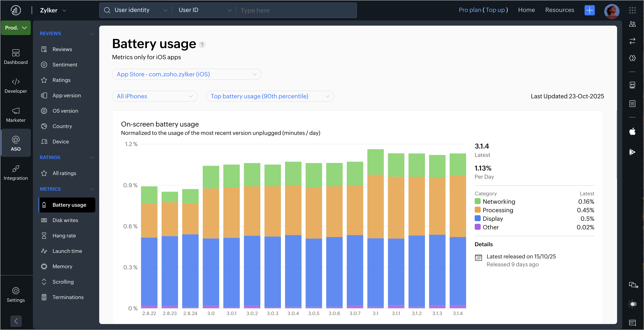644x330 pixels.
Task: Toggle the Networking legend swatch
Action: tap(477, 202)
